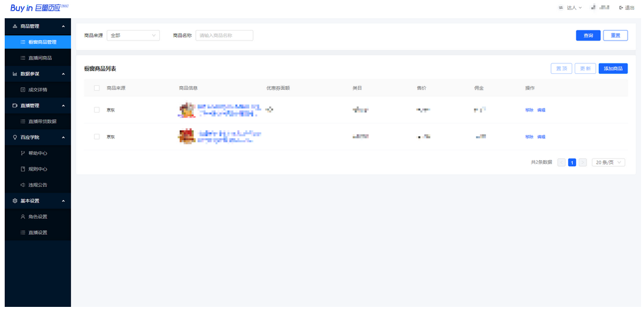Click the 查询 search button
The width and height of the screenshot is (644, 311).
(x=588, y=36)
